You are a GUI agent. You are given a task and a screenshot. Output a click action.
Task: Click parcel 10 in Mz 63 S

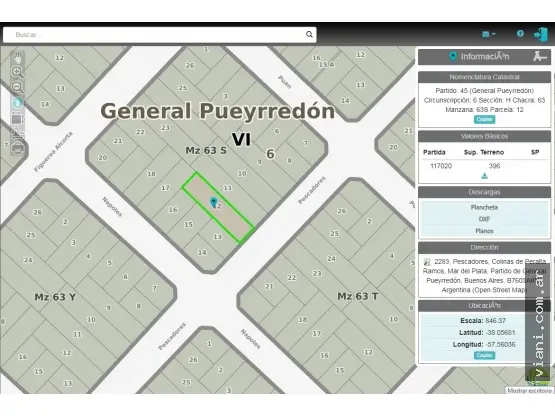click(242, 173)
